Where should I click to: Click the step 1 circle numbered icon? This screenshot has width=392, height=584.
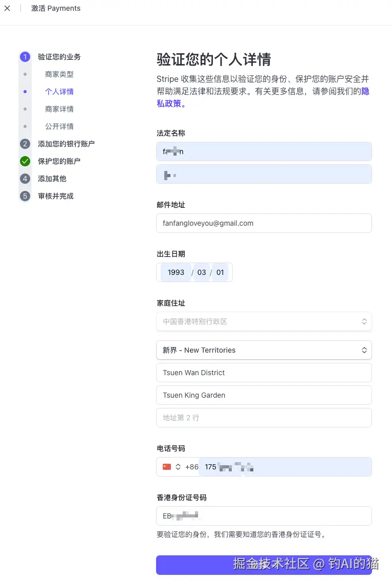25,57
